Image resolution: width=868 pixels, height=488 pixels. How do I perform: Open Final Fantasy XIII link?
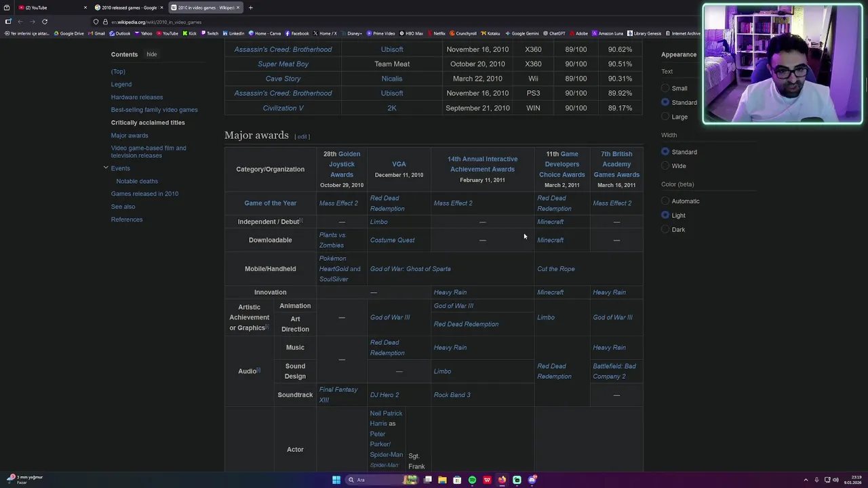(338, 394)
